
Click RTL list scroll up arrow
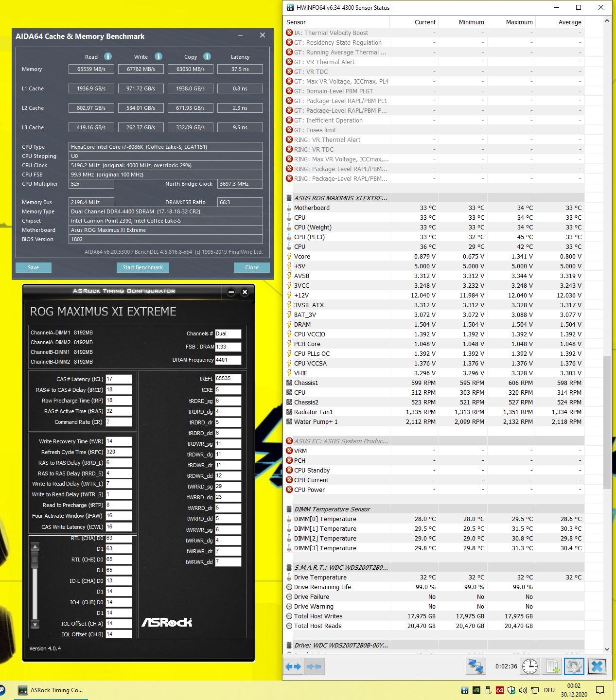pyautogui.click(x=35, y=546)
